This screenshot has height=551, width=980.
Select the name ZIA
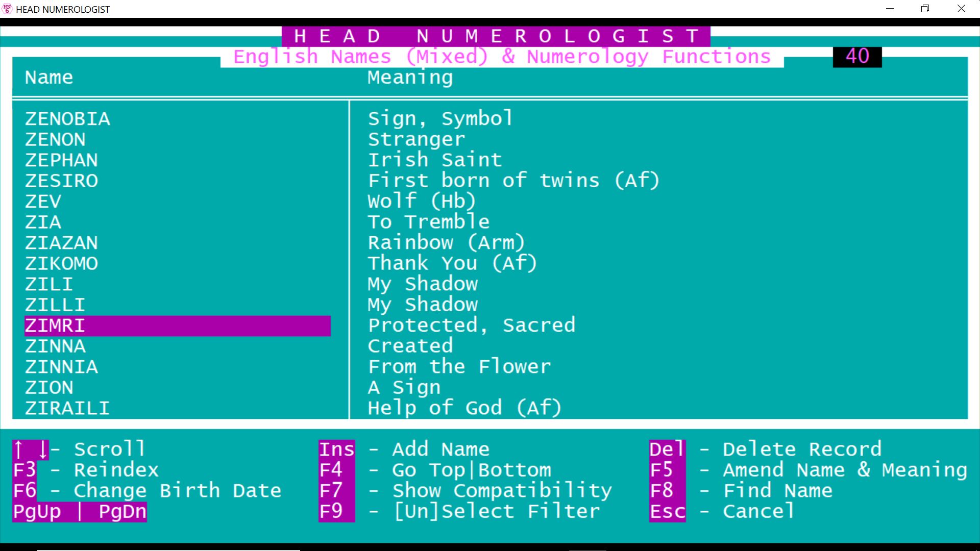click(x=43, y=222)
